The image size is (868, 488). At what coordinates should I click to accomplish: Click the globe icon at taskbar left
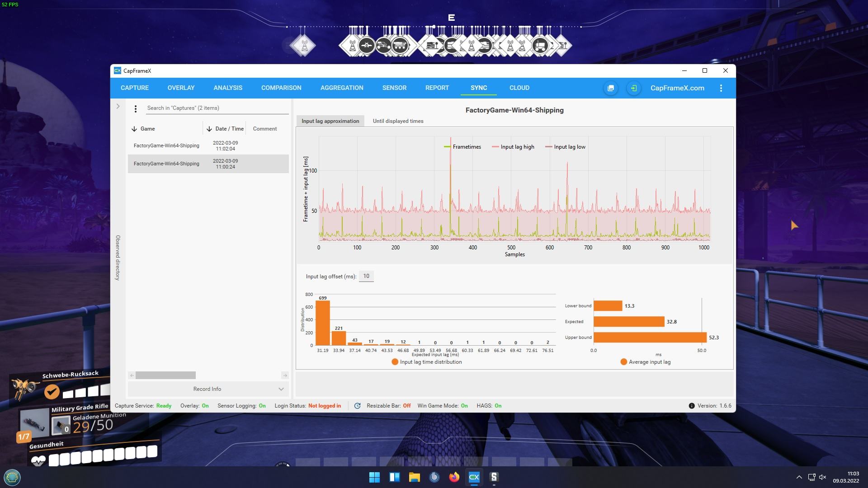[12, 477]
